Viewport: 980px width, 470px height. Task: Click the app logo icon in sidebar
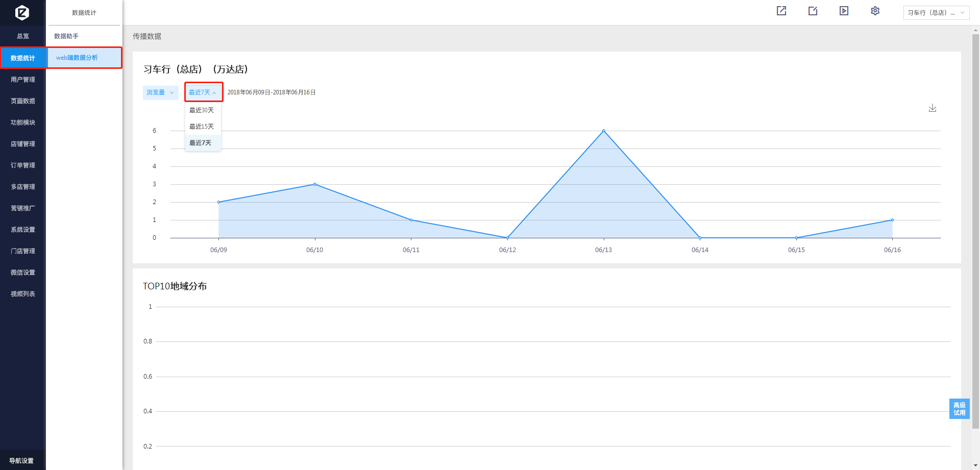(22, 12)
